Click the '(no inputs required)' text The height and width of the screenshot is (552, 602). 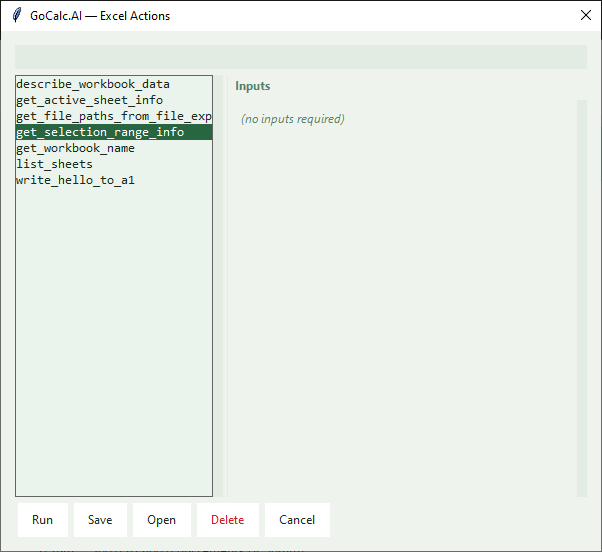pos(293,119)
